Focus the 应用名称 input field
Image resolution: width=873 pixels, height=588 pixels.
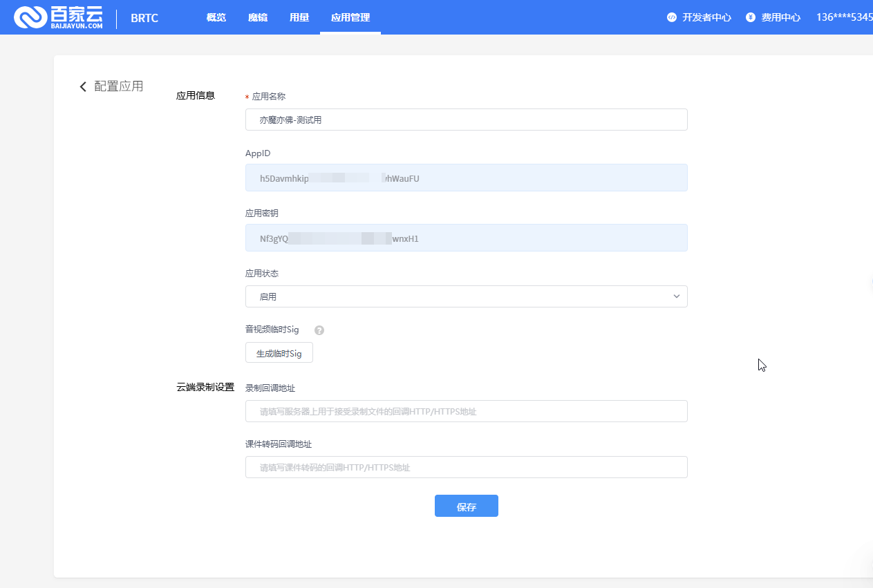pos(466,120)
